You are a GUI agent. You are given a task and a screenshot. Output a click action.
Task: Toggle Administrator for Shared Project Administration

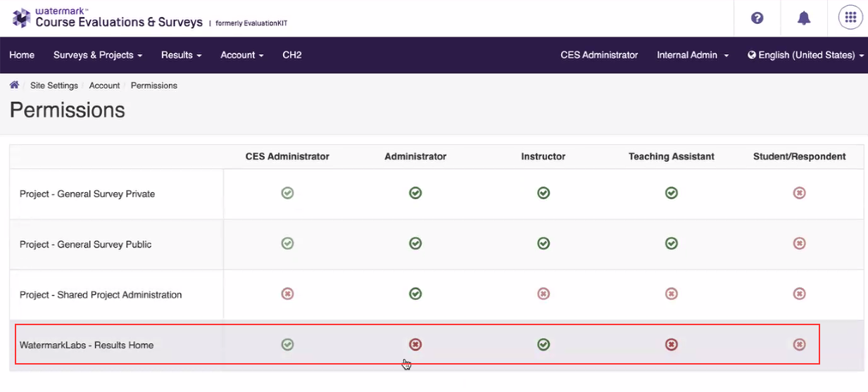[x=415, y=294]
